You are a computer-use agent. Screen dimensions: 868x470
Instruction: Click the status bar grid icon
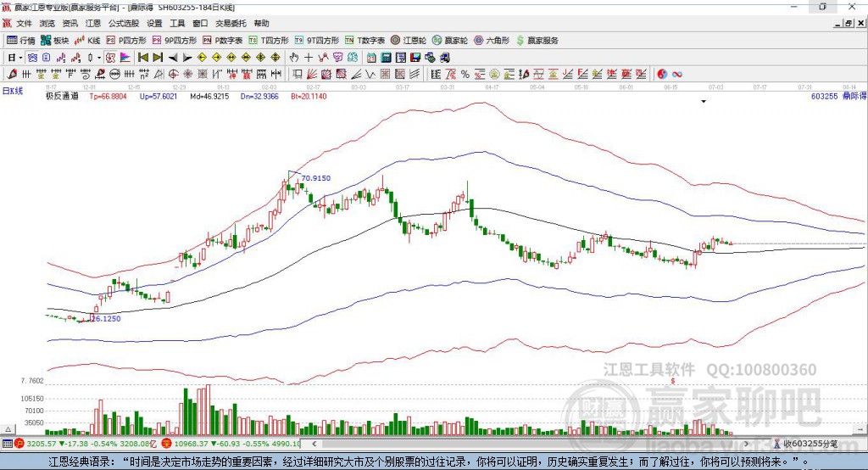pos(7,444)
